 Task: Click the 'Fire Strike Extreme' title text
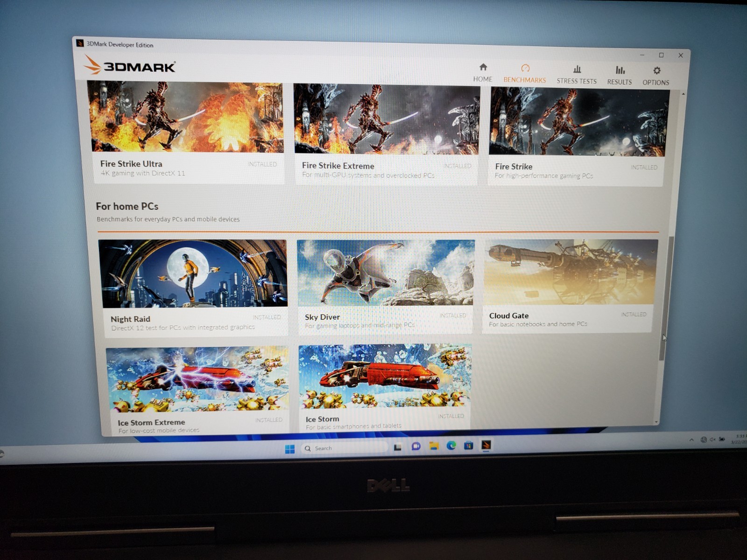coord(338,166)
